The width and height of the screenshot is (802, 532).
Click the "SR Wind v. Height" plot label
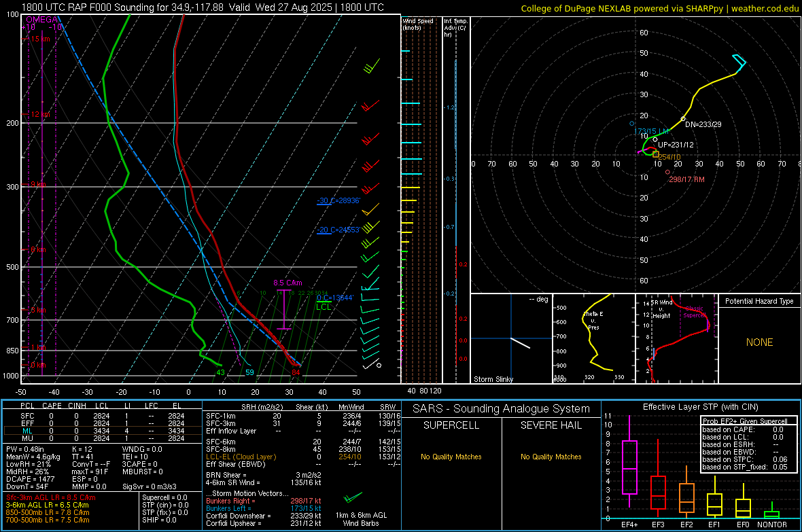pyautogui.click(x=662, y=309)
